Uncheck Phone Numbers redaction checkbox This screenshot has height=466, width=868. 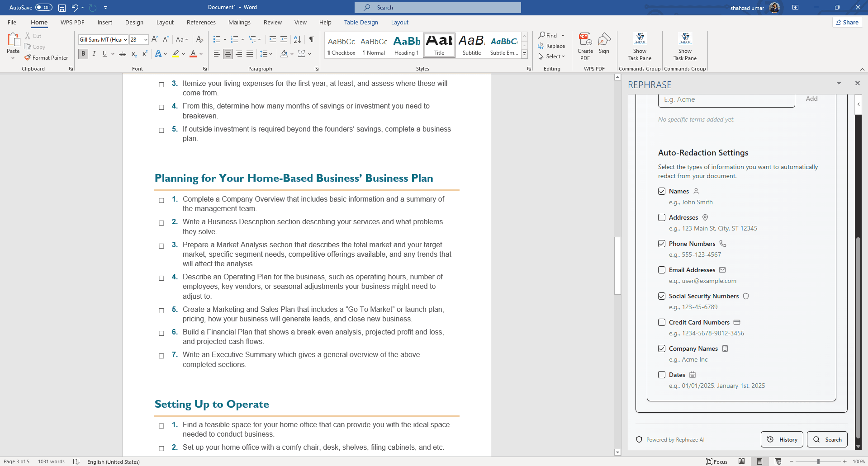coord(662,244)
